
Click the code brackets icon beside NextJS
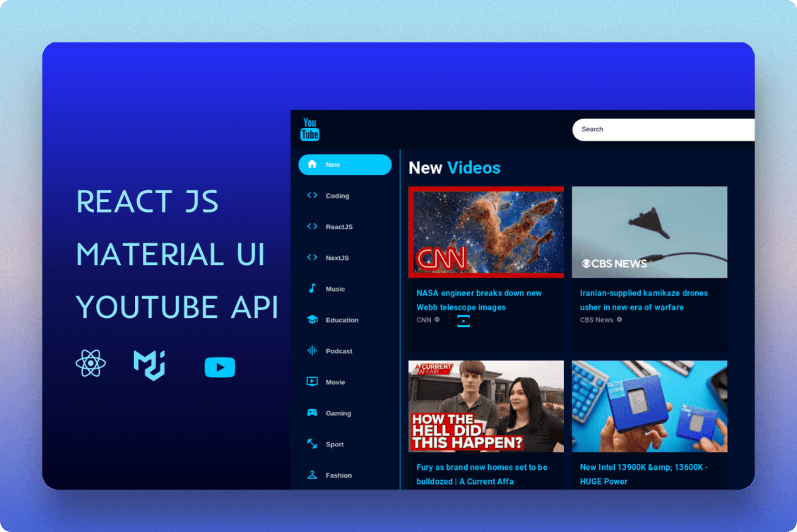[x=312, y=257]
